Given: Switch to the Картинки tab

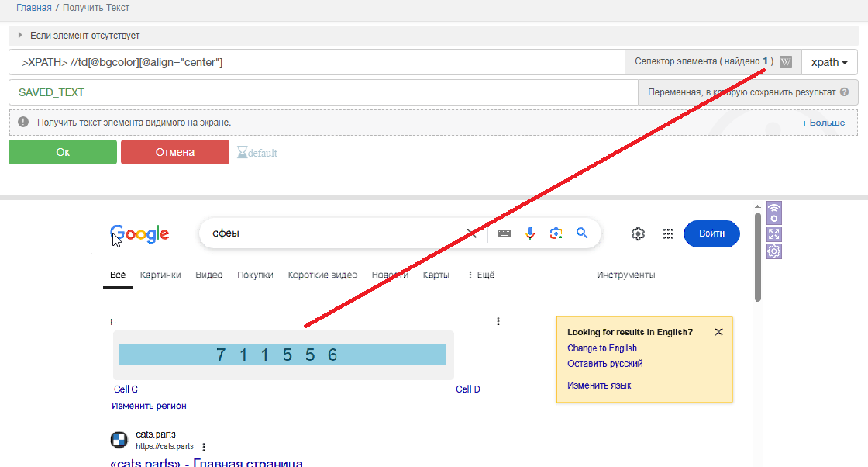Looking at the screenshot, I should [x=160, y=275].
